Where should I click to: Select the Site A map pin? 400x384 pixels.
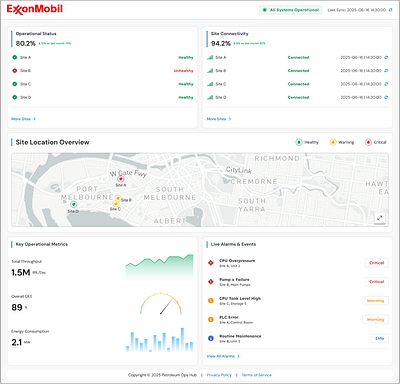point(121,179)
